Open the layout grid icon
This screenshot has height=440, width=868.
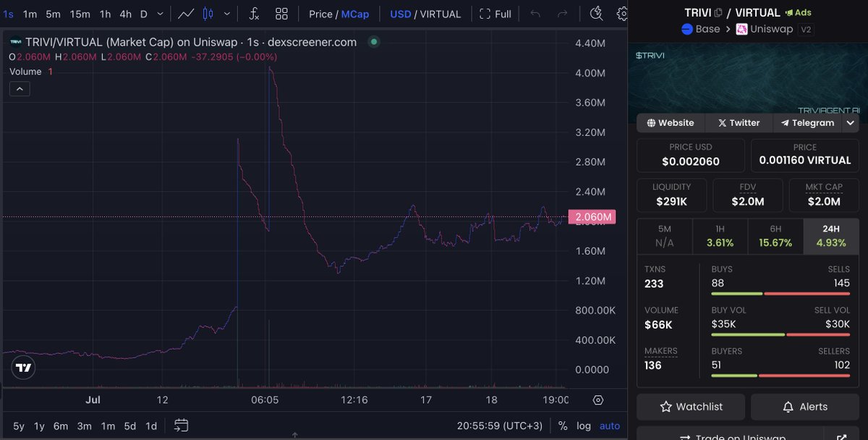[281, 14]
